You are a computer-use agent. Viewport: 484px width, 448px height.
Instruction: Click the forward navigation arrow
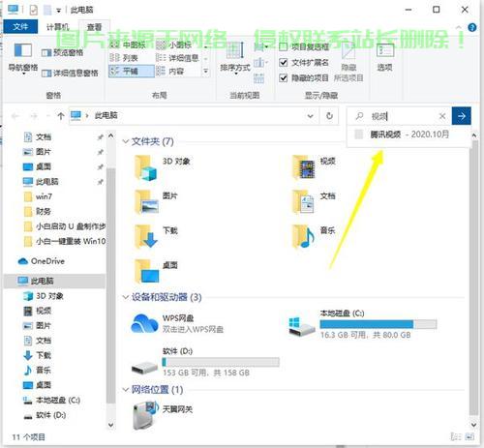tap(34, 116)
